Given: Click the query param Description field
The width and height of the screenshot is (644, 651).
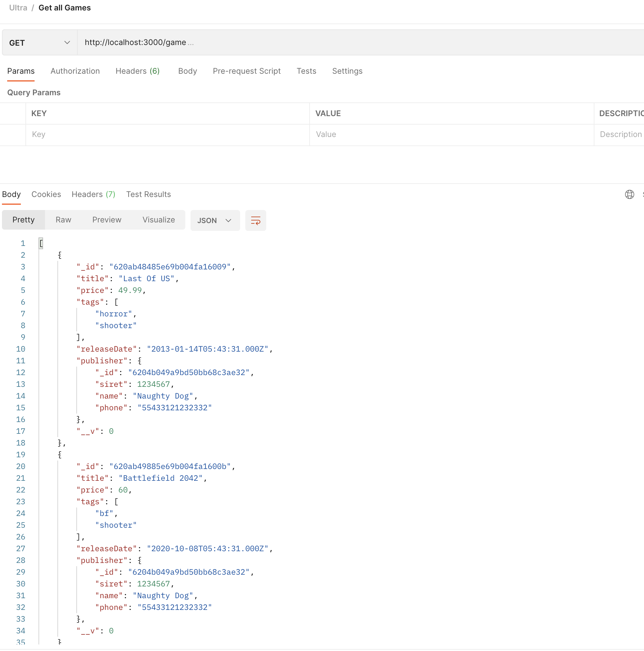Looking at the screenshot, I should pyautogui.click(x=620, y=135).
